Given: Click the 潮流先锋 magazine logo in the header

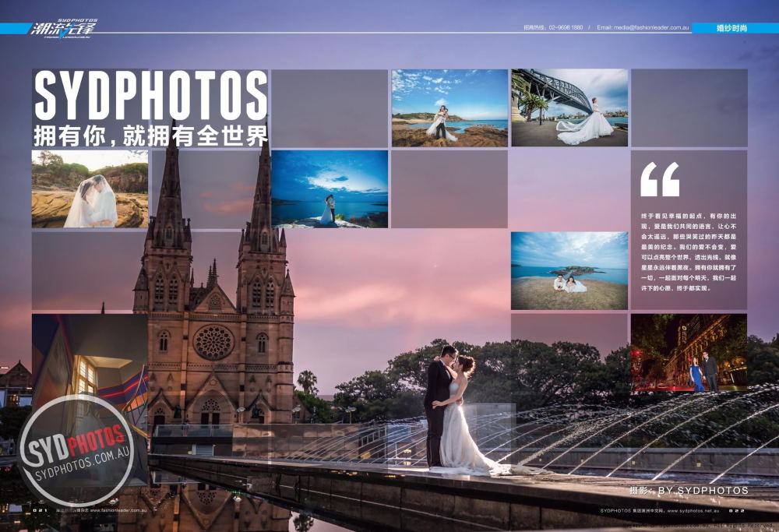Looking at the screenshot, I should (x=64, y=29).
